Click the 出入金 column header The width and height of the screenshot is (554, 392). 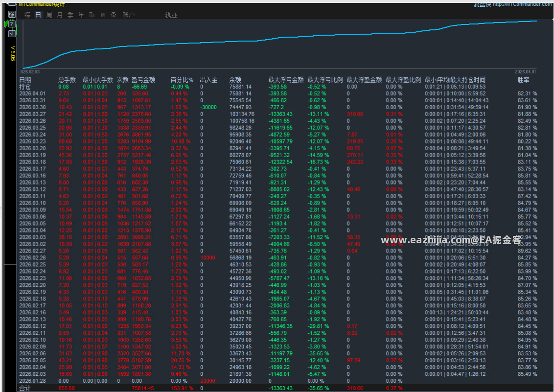209,80
